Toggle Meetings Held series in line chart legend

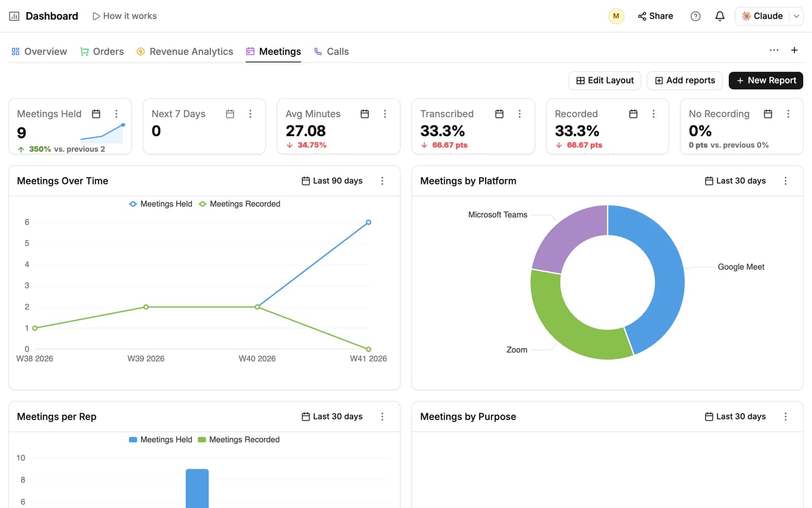coord(160,204)
